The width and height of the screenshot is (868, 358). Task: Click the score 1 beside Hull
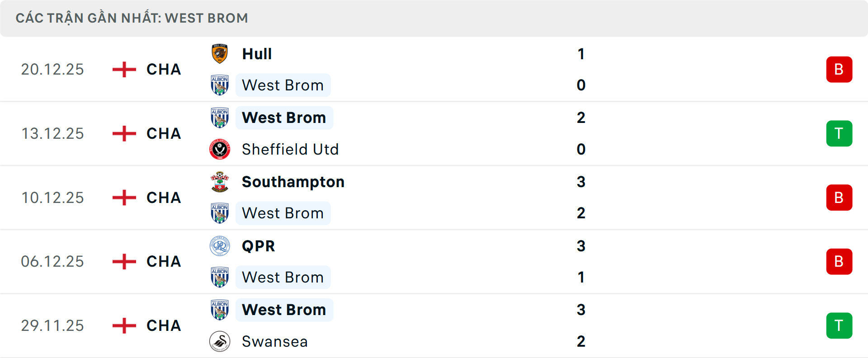(581, 53)
